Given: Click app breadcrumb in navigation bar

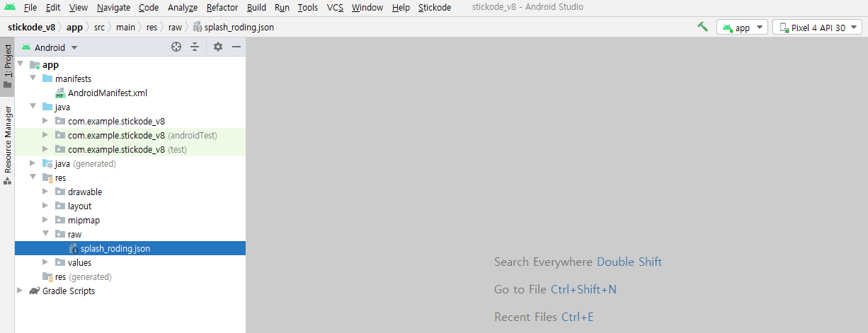Looking at the screenshot, I should pyautogui.click(x=74, y=28).
